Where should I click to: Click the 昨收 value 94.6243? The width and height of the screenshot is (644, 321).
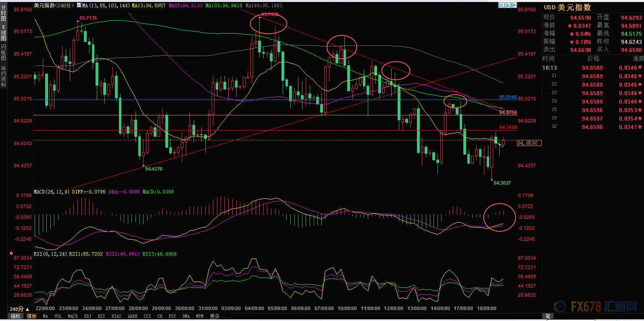631,42
